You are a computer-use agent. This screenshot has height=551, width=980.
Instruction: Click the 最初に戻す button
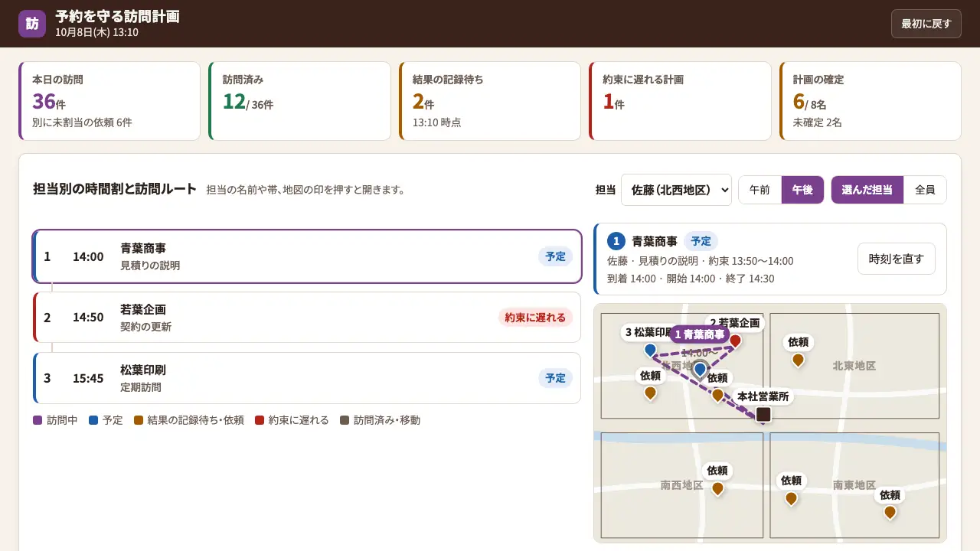click(926, 24)
